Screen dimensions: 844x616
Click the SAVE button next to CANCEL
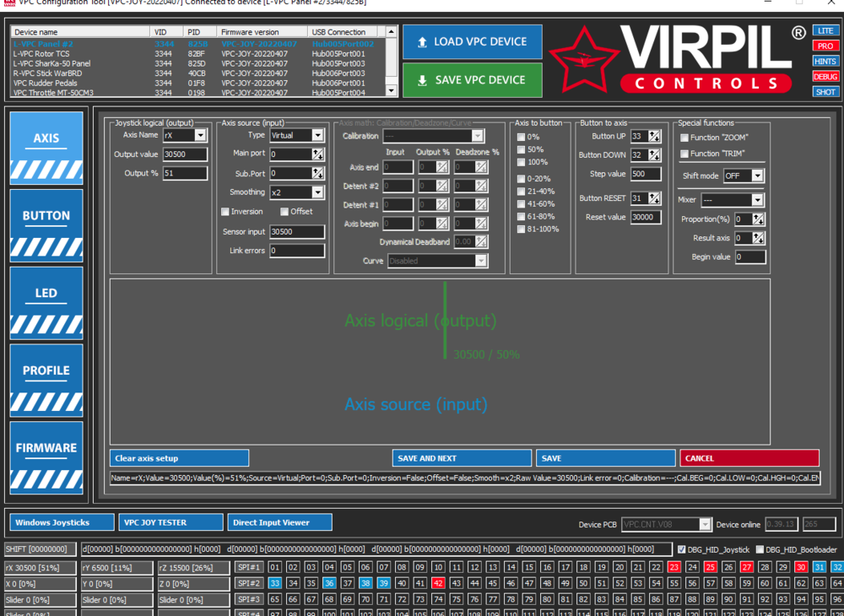pos(605,458)
